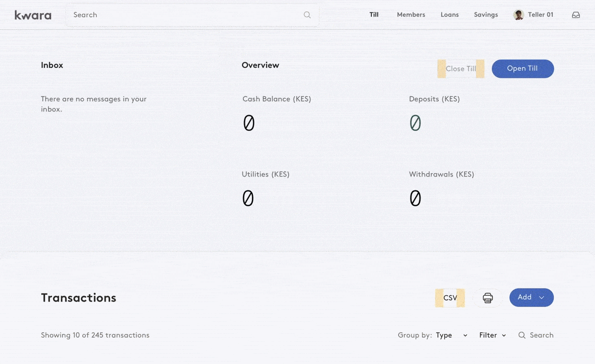Export transactions with the CSV button

click(450, 298)
